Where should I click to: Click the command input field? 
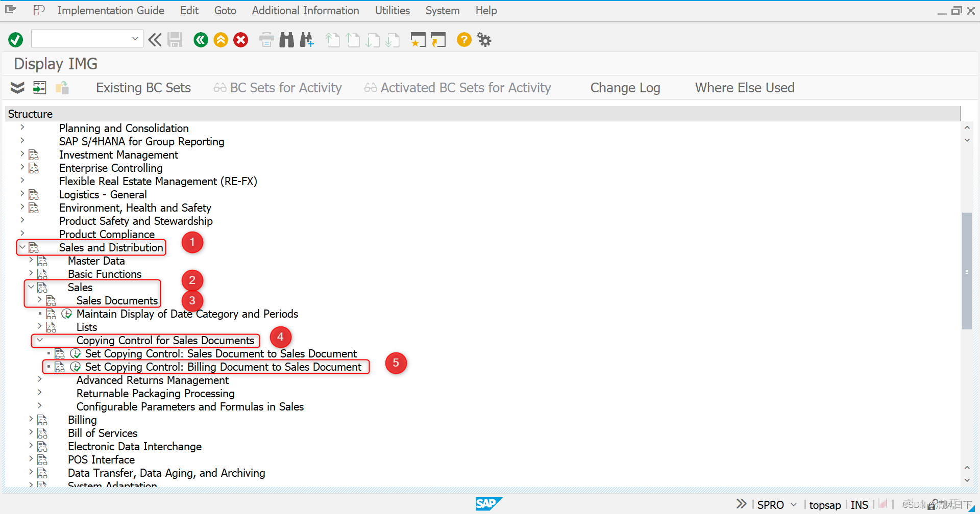click(81, 39)
